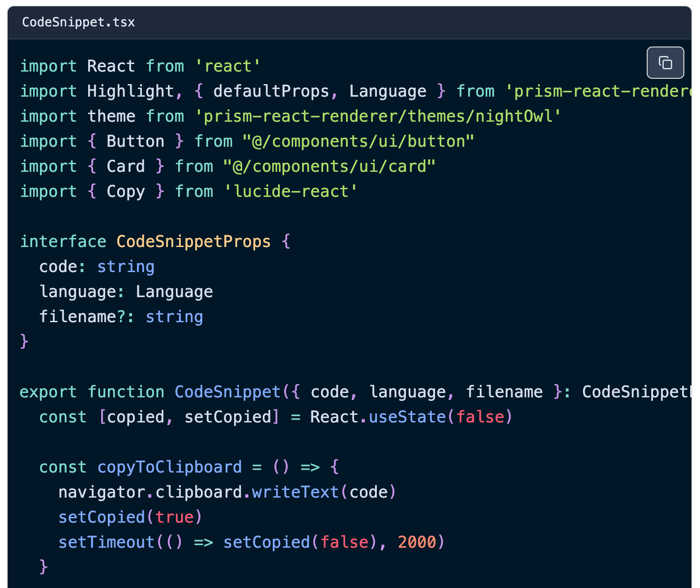700x588 pixels.
Task: Select the exported CodeSnippet function name
Action: pos(227,392)
